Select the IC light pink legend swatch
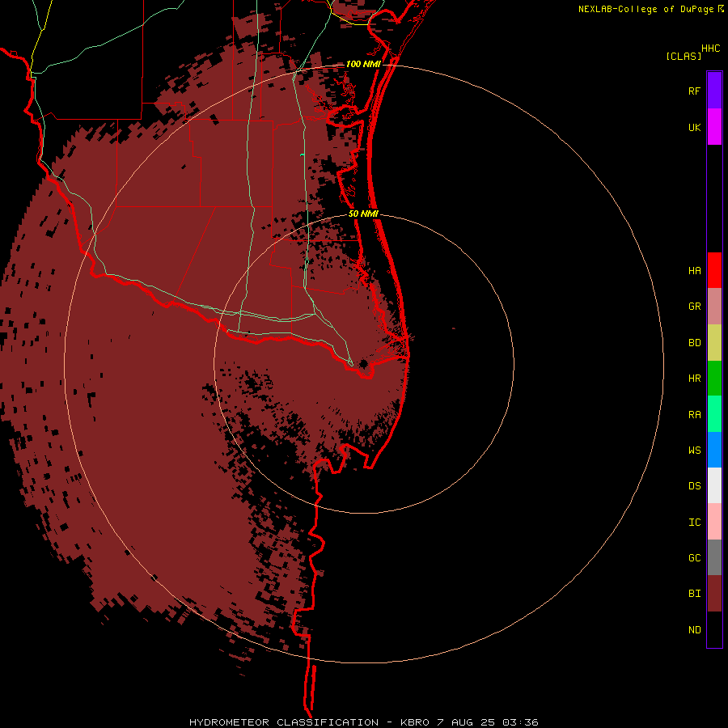The image size is (728, 728). [x=714, y=522]
